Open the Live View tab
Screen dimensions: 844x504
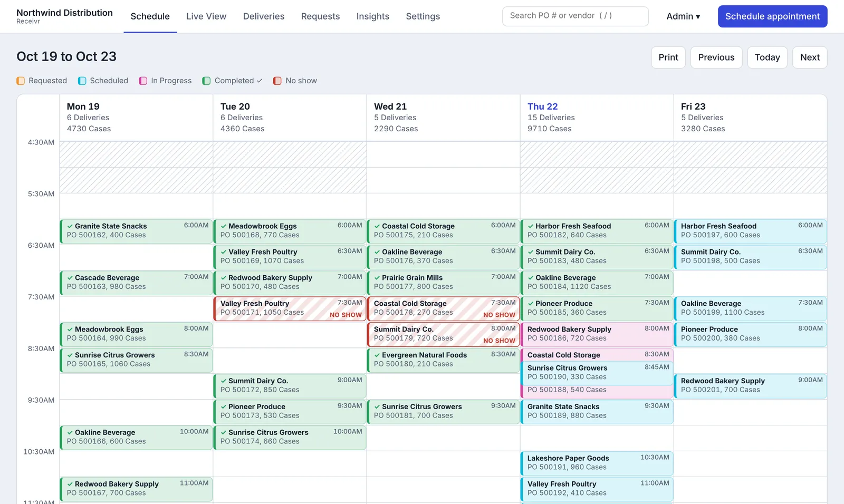point(206,16)
